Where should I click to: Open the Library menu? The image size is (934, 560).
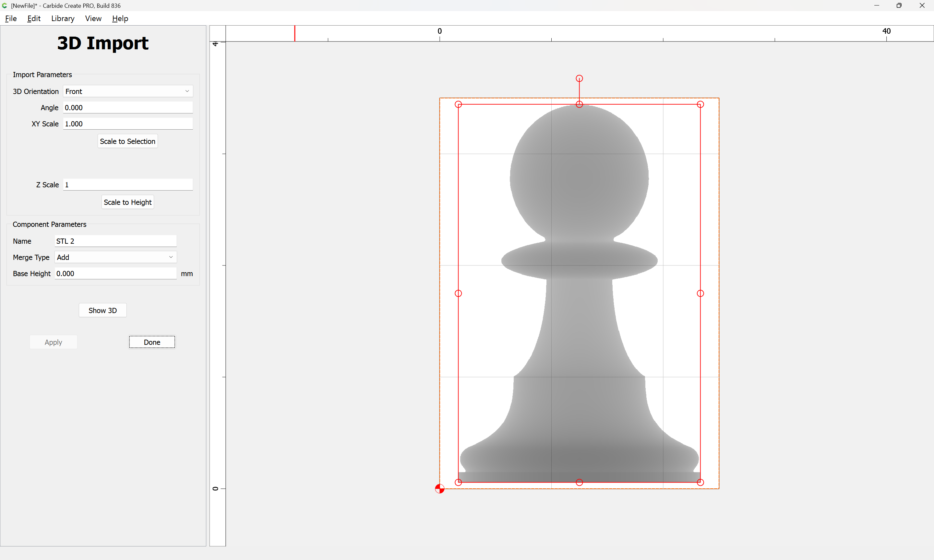pyautogui.click(x=63, y=18)
